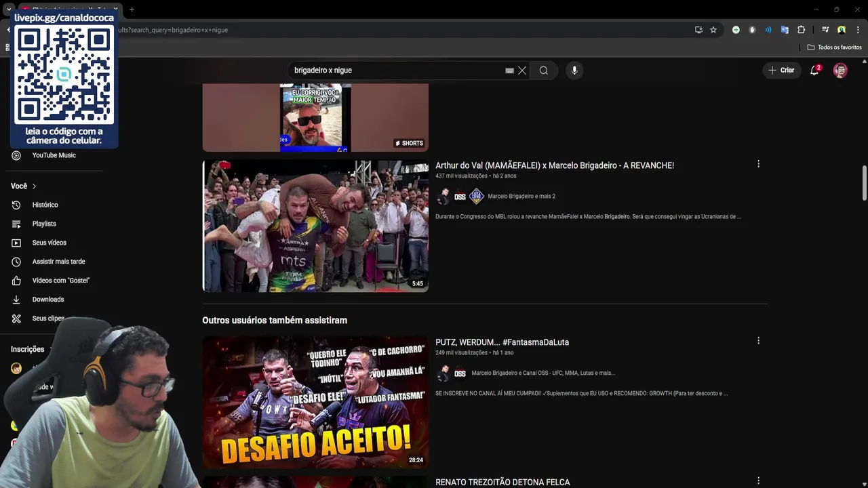The image size is (868, 488).
Task: Click diamond channel logo under A REVANCHE
Action: [477, 197]
